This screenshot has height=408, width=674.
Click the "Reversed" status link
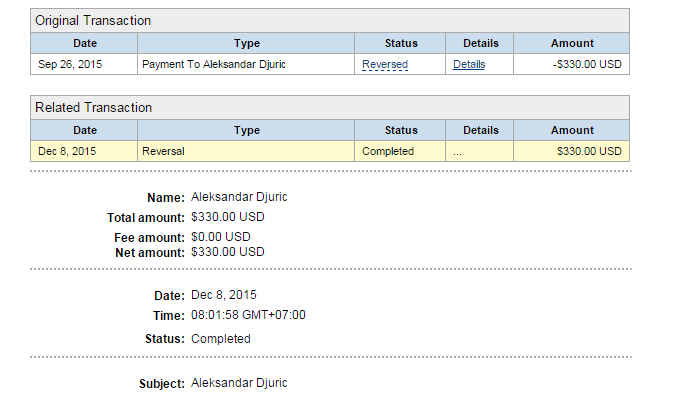[385, 64]
